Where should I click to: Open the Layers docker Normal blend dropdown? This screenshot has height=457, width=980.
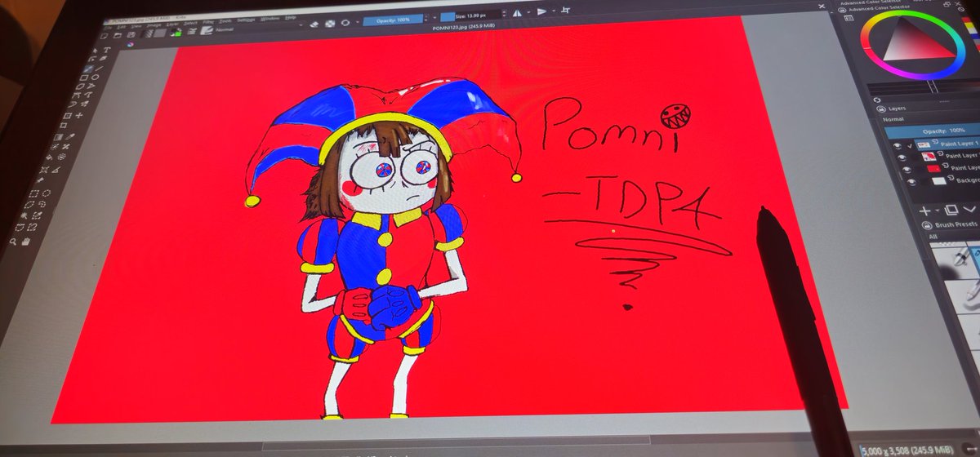pyautogui.click(x=931, y=119)
